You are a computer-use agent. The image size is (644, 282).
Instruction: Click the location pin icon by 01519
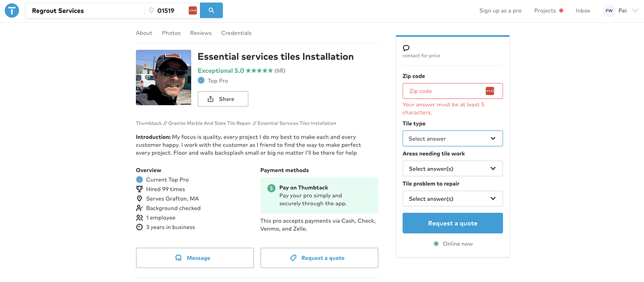click(x=151, y=11)
